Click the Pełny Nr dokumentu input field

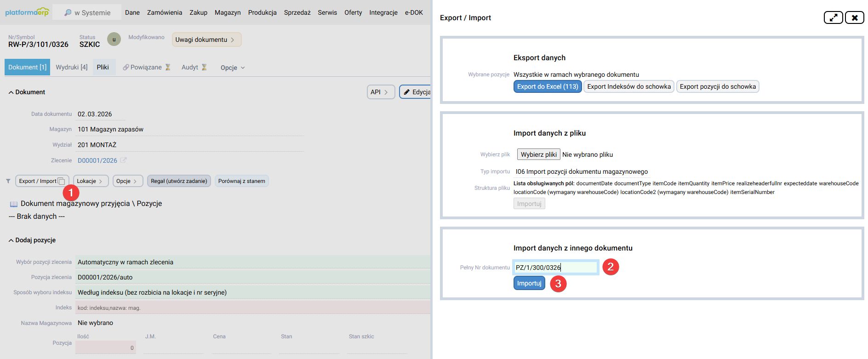[555, 268]
